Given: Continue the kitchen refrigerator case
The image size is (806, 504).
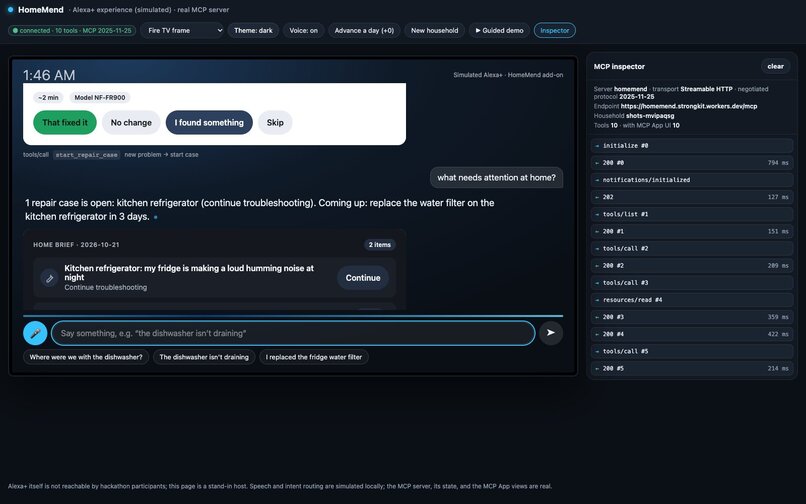Looking at the screenshot, I should (x=363, y=278).
